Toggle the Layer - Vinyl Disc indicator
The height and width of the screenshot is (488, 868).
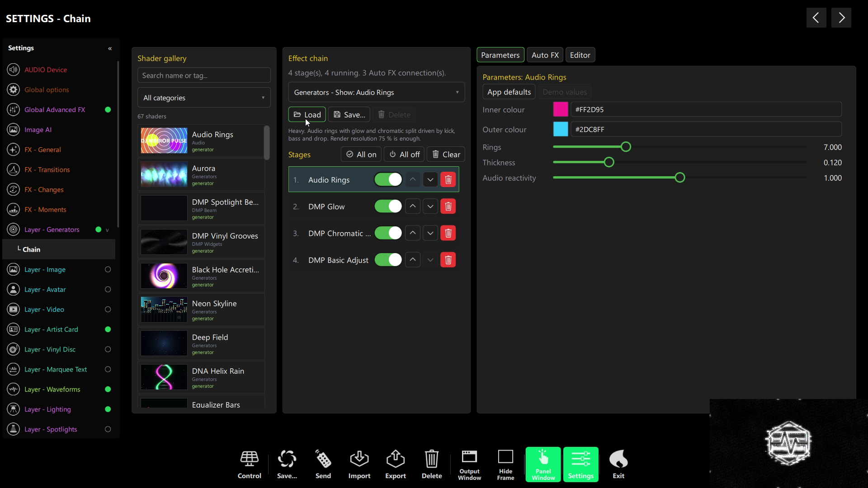(108, 349)
